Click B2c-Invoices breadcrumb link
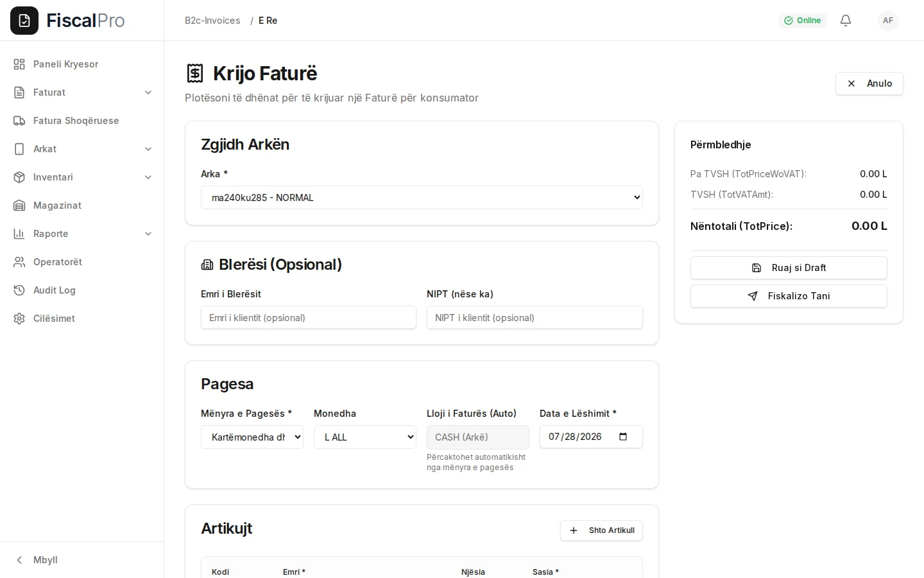924x578 pixels. [212, 21]
